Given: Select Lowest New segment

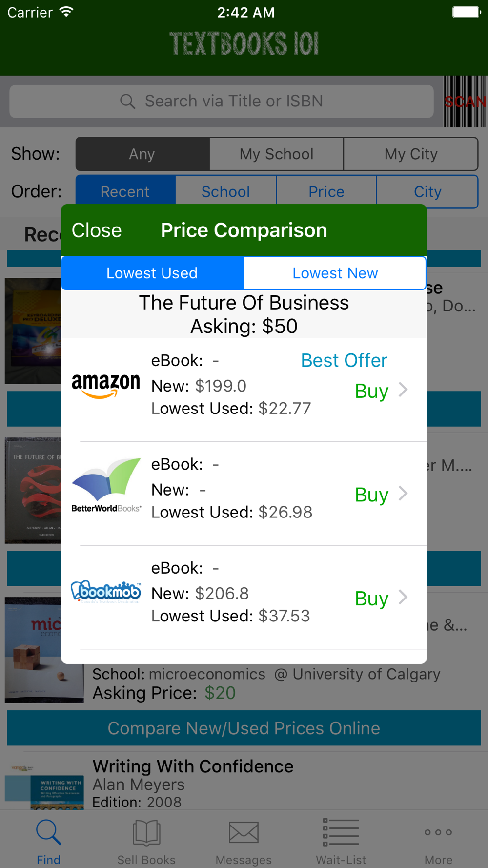Looking at the screenshot, I should 335,273.
